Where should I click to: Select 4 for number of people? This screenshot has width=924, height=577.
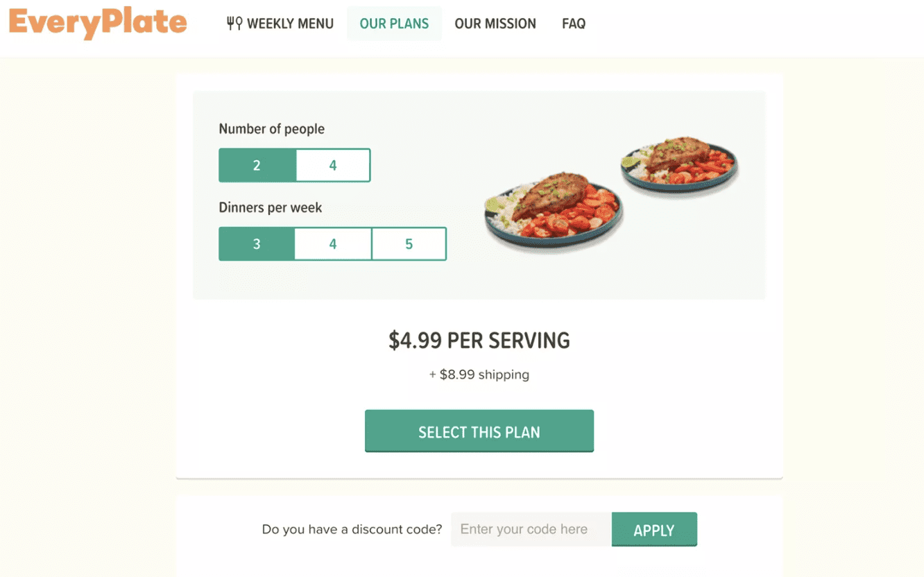point(333,165)
